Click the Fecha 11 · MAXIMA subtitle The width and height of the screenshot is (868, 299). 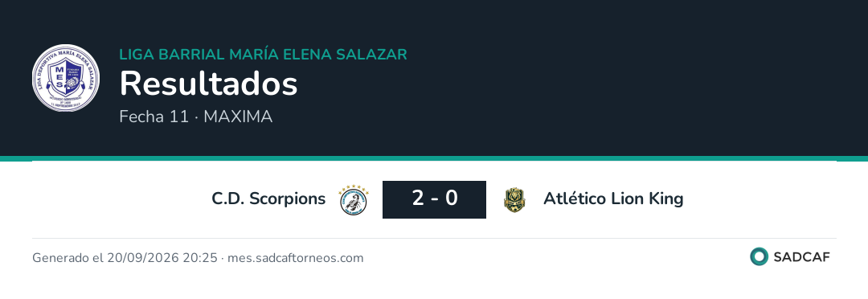tap(196, 117)
